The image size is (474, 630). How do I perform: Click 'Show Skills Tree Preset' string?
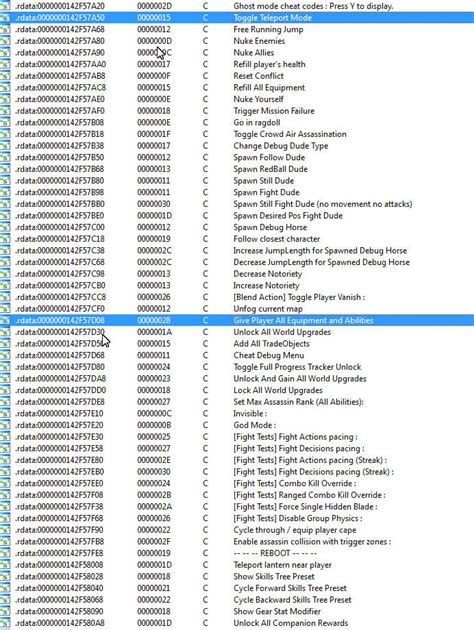pos(274,577)
